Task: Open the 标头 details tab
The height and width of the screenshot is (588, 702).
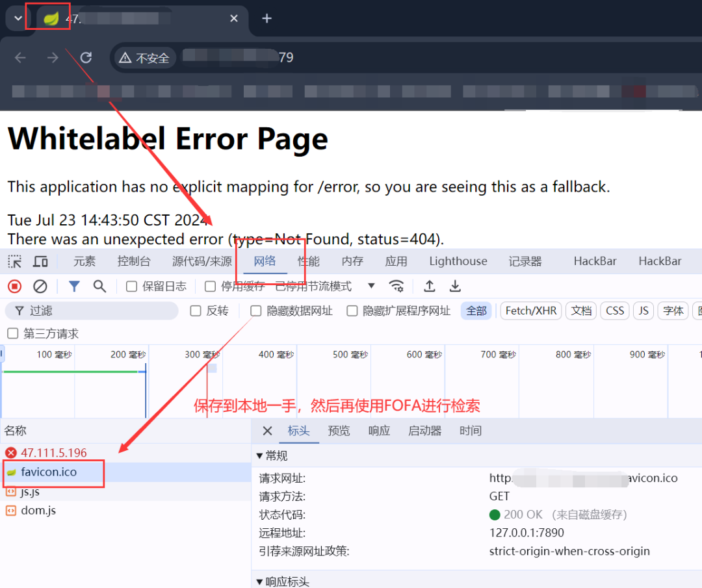Action: (298, 431)
